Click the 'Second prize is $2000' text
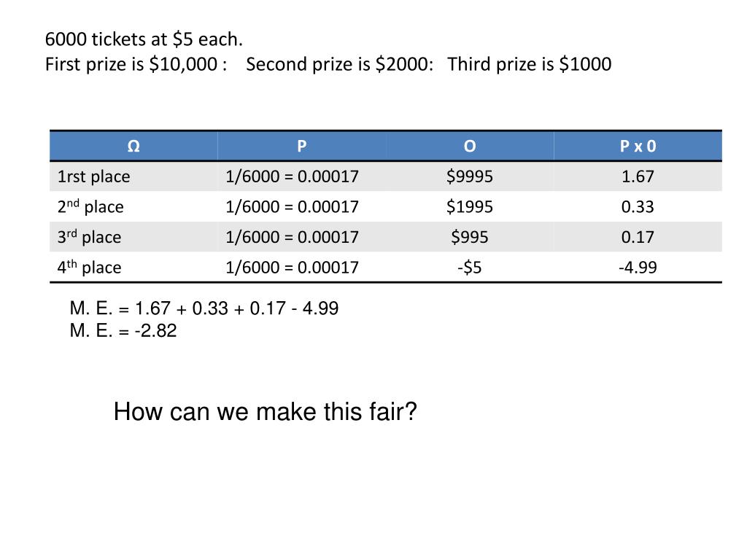This screenshot has width=747, height=560. point(340,64)
